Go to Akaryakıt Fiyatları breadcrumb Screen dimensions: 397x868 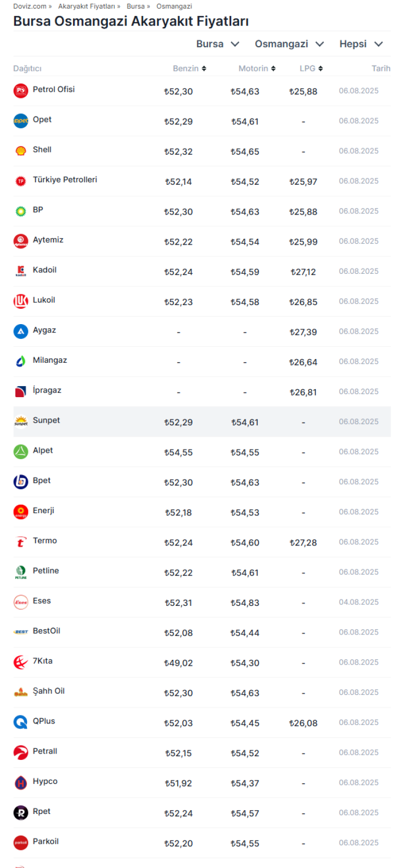[x=87, y=6]
